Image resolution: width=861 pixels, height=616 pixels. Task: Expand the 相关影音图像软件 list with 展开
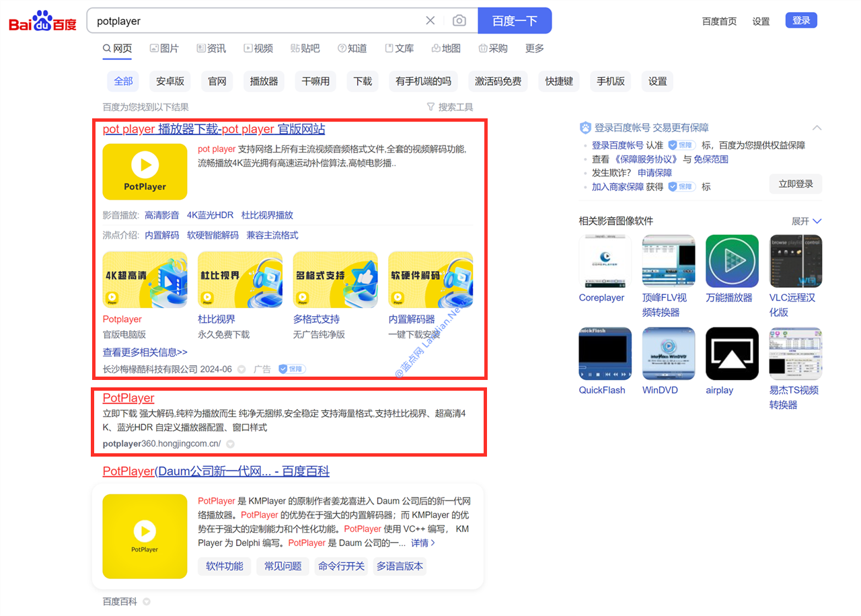pos(807,221)
